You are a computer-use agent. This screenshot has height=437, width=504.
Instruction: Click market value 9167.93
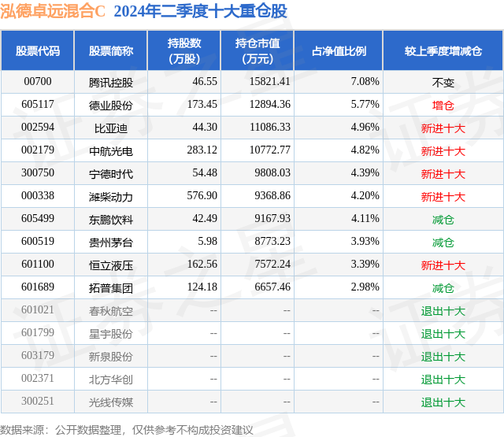(x=272, y=219)
